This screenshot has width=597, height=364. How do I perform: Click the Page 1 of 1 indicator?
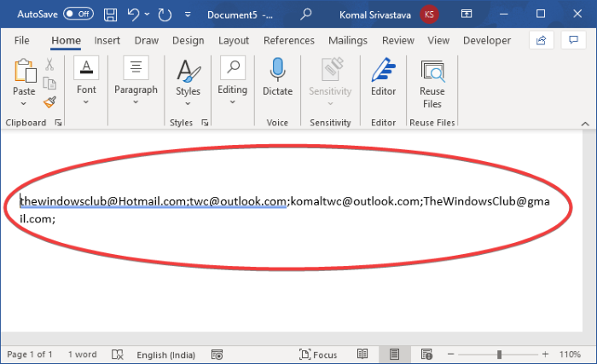click(29, 355)
